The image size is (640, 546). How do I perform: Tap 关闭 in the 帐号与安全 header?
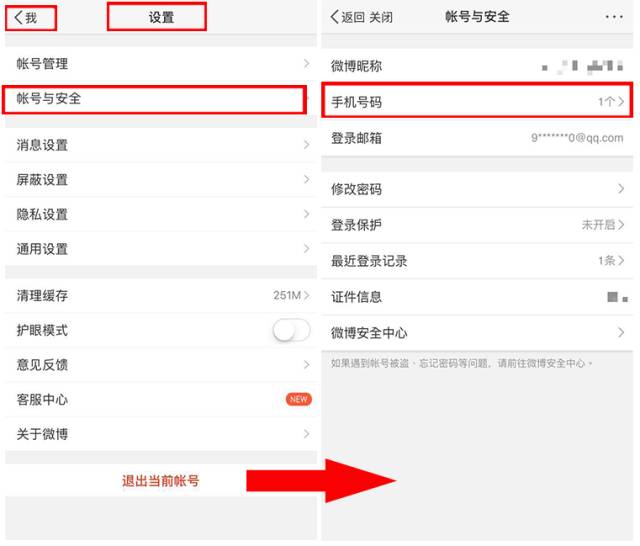(x=381, y=18)
